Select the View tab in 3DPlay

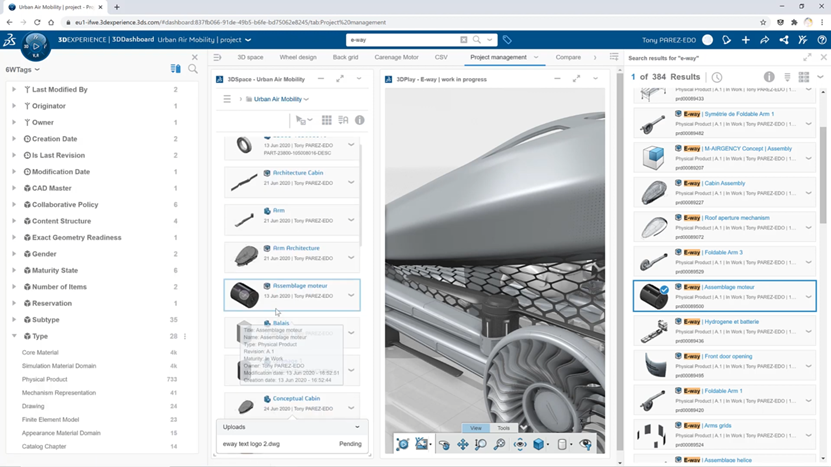(476, 428)
